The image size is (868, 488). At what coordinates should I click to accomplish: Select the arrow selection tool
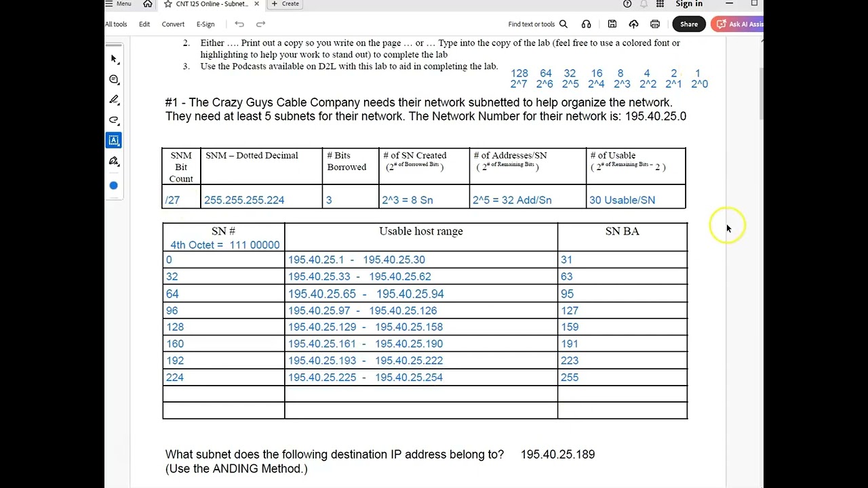(x=114, y=60)
